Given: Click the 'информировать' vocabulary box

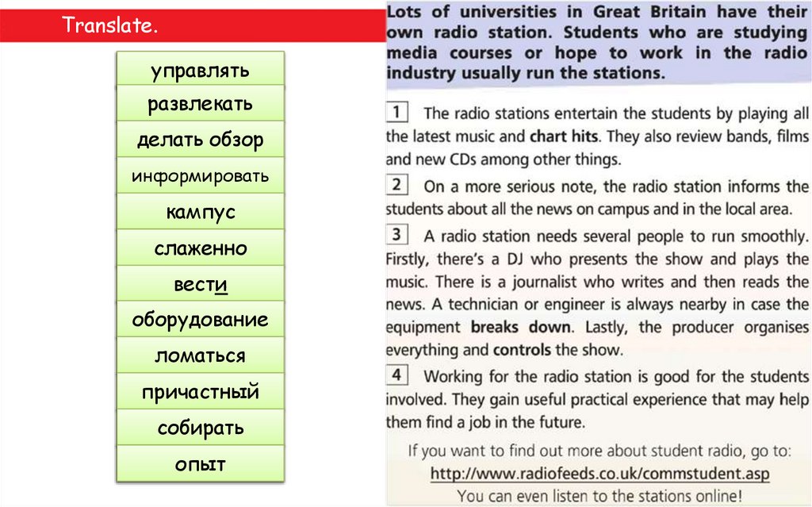Looking at the screenshot, I should click(x=201, y=175).
